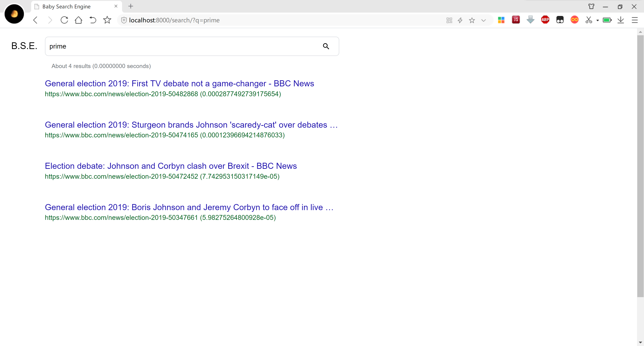
Task: Click the vertical page scrollbar
Action: pos(640,165)
